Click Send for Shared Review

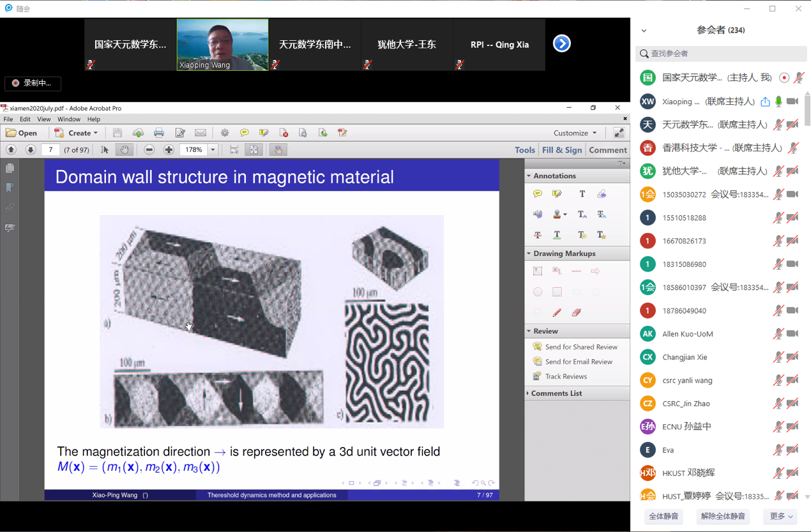point(580,347)
